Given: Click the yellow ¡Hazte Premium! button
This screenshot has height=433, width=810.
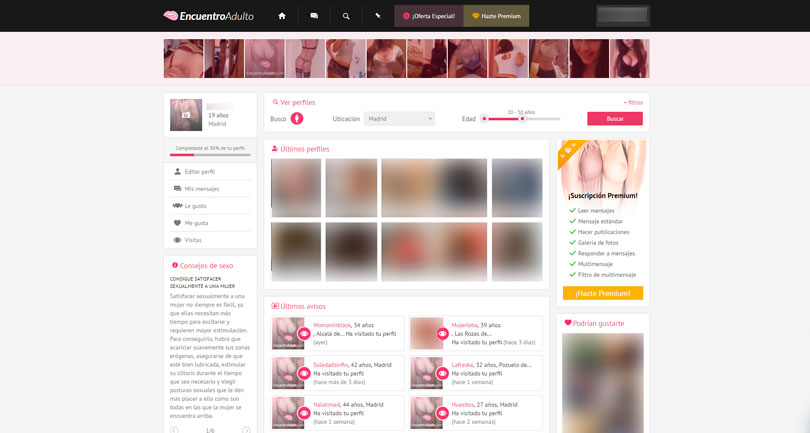Looking at the screenshot, I should [603, 293].
